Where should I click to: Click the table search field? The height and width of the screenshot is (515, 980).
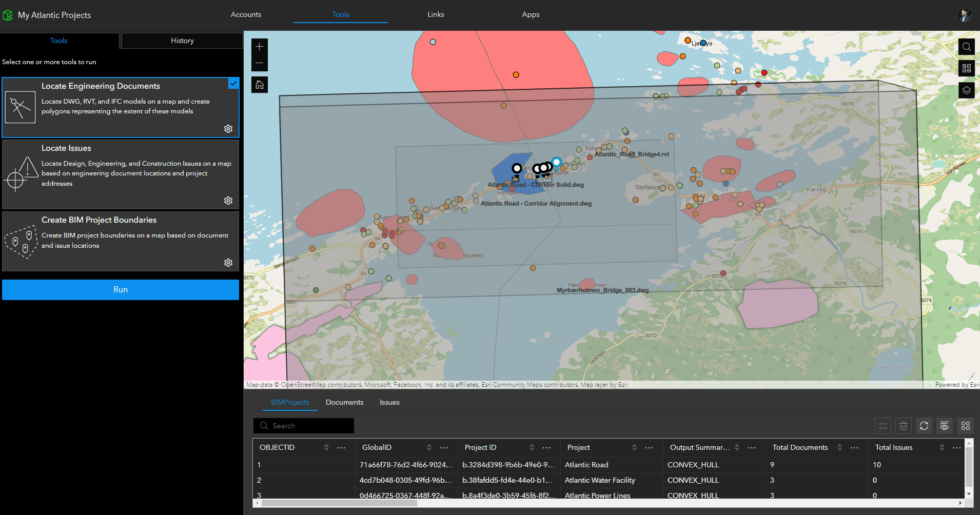[303, 426]
